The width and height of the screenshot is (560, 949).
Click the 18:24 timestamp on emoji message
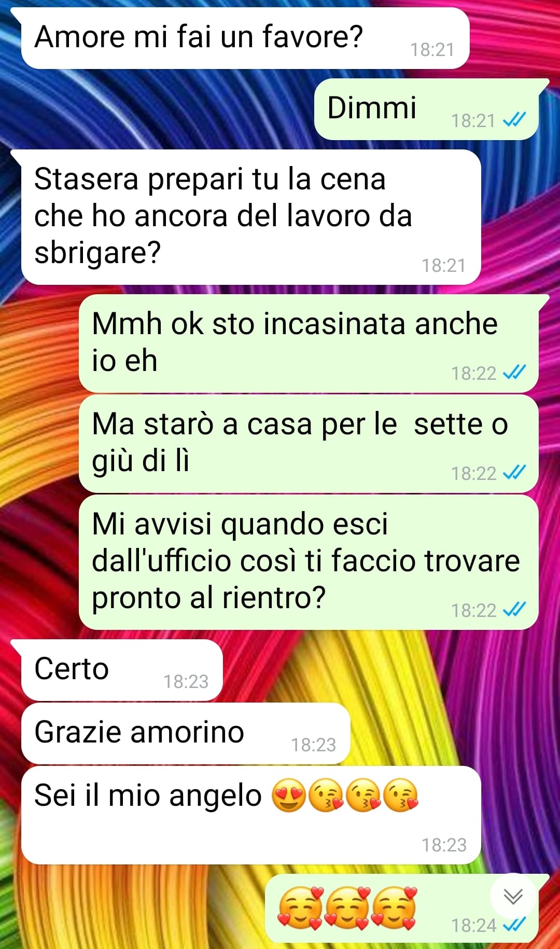[x=474, y=925]
